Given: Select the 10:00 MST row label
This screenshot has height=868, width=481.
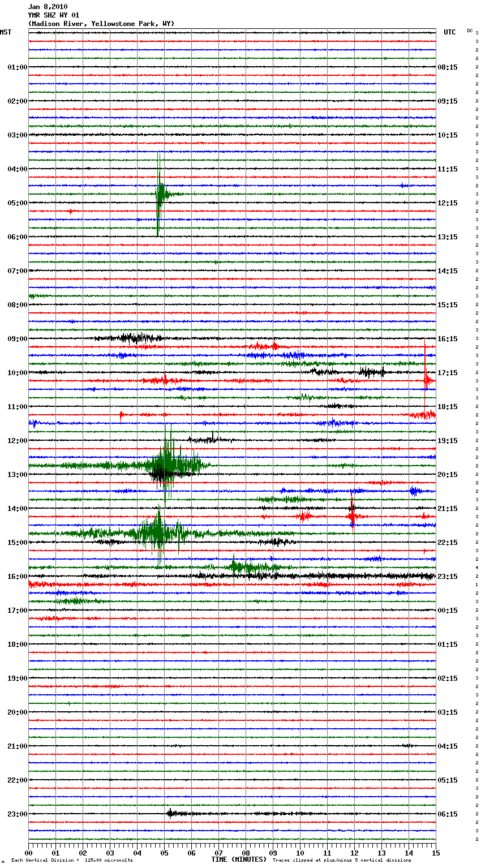Looking at the screenshot, I should (17, 373).
